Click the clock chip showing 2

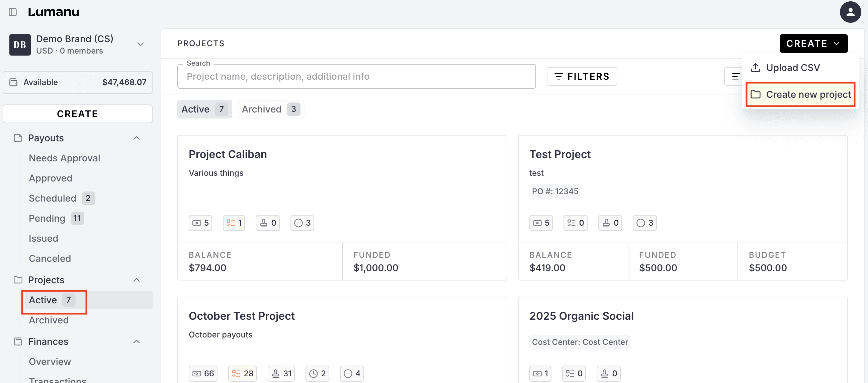(318, 373)
